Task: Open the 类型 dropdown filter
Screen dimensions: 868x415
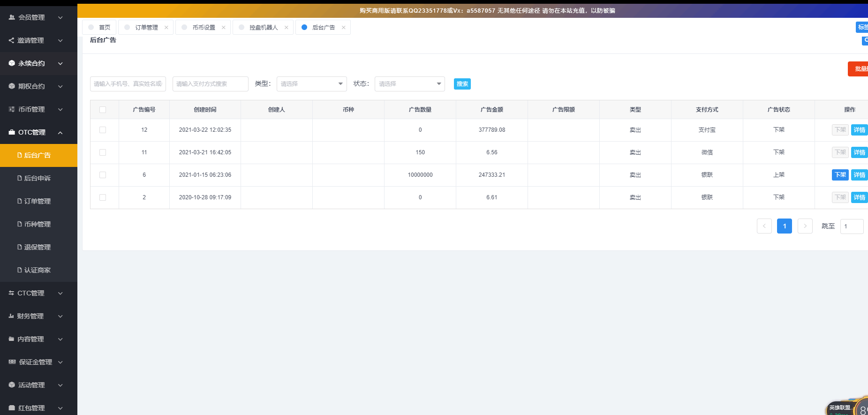Action: click(311, 84)
